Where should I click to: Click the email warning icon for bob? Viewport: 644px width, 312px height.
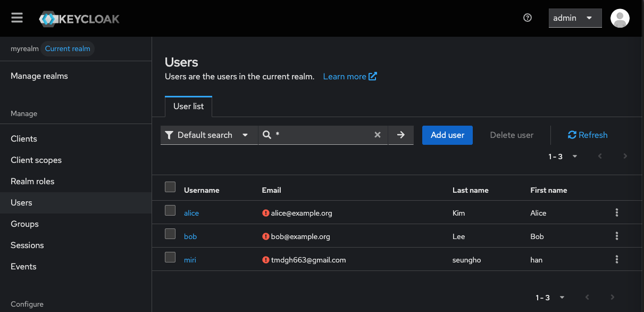pyautogui.click(x=266, y=236)
